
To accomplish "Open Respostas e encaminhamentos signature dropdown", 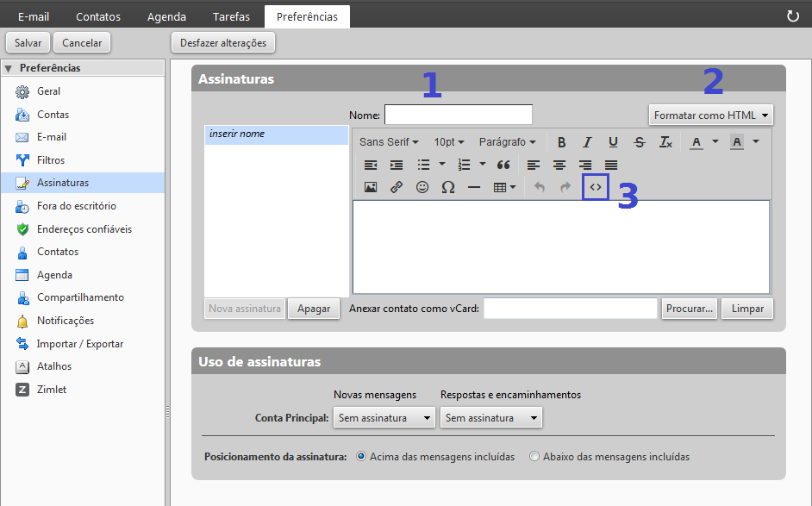I will (491, 417).
